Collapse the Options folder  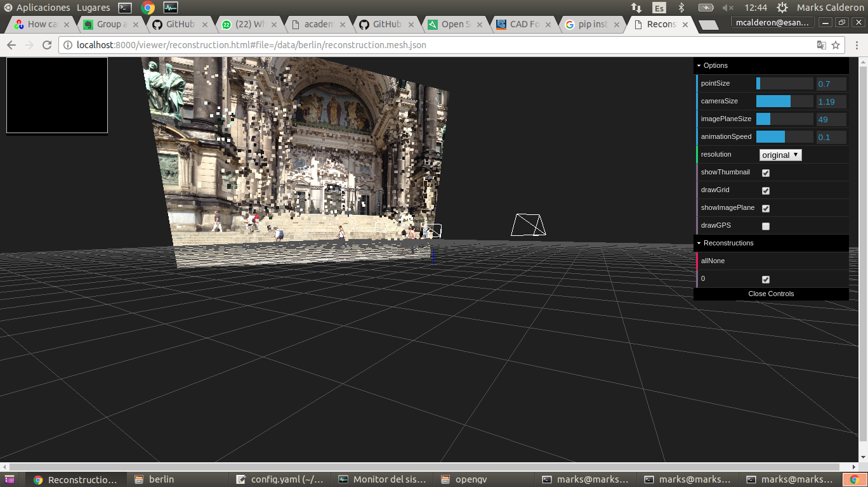pyautogui.click(x=771, y=65)
